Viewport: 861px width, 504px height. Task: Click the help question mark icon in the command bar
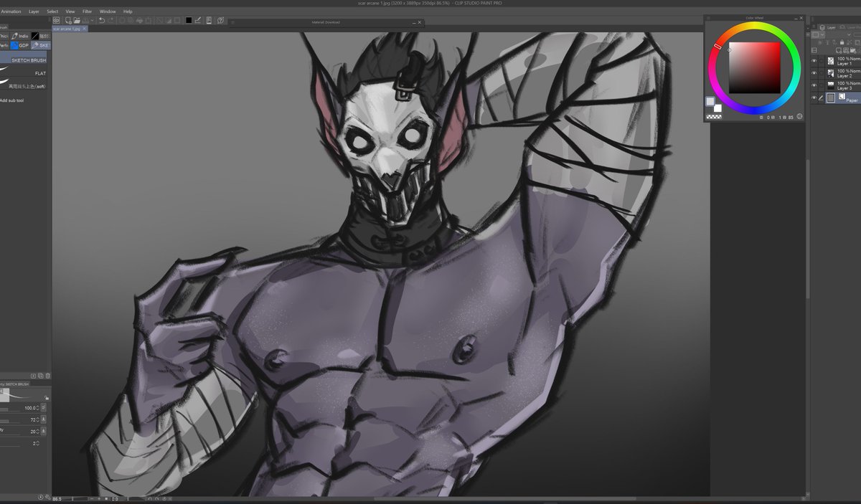(220, 21)
